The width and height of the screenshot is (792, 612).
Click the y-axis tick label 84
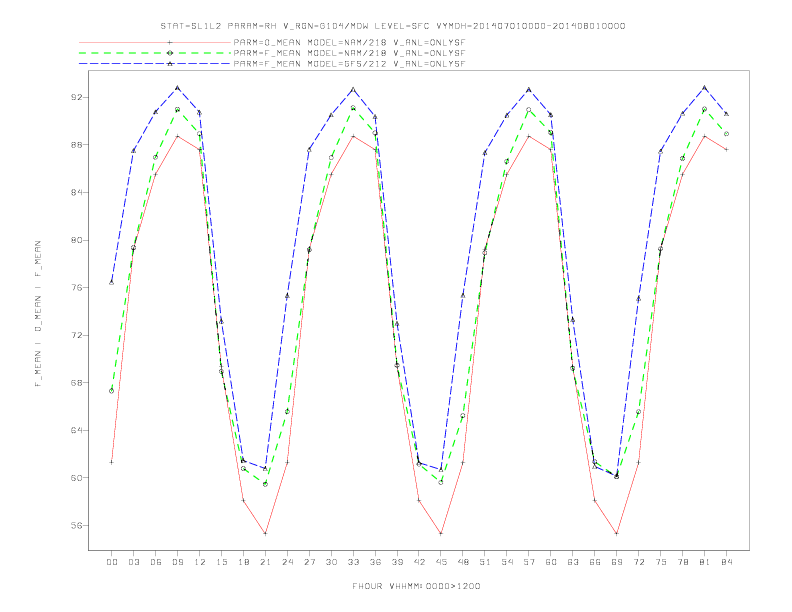click(x=77, y=192)
